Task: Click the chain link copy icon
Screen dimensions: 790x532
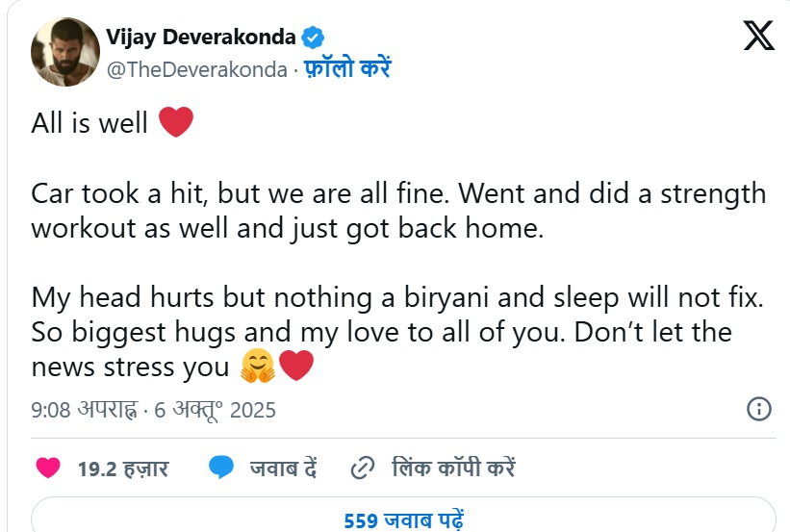Action: pyautogui.click(x=363, y=469)
